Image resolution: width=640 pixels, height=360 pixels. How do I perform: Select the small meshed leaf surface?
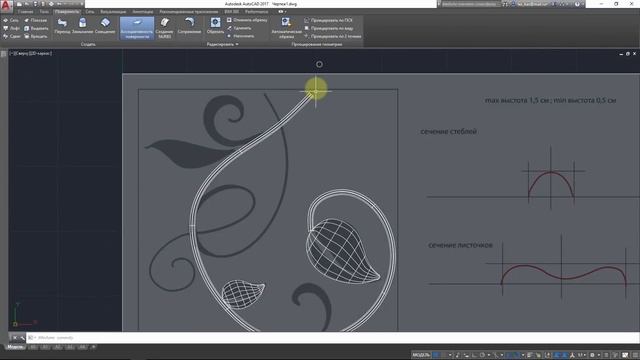point(243,294)
